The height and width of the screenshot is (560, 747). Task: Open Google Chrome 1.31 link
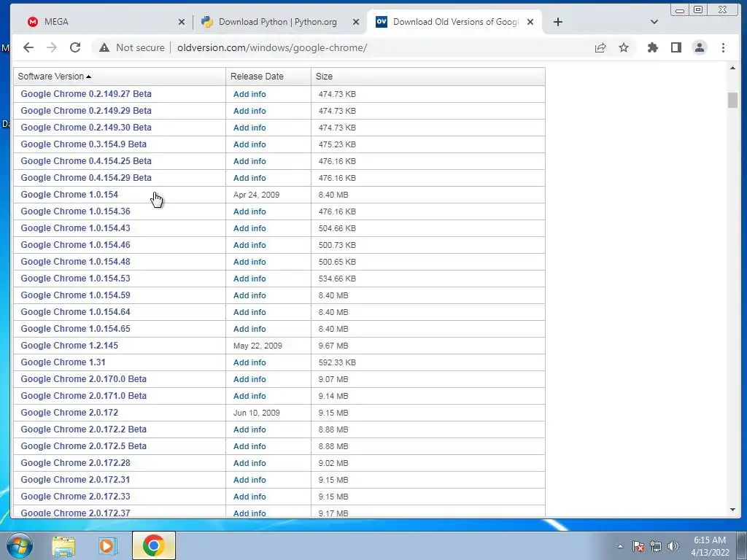63,362
